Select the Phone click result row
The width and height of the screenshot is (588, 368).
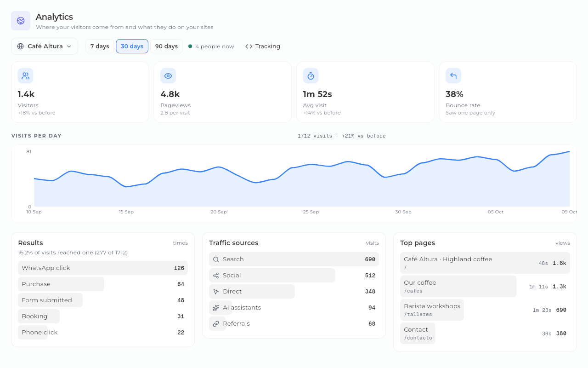(103, 333)
